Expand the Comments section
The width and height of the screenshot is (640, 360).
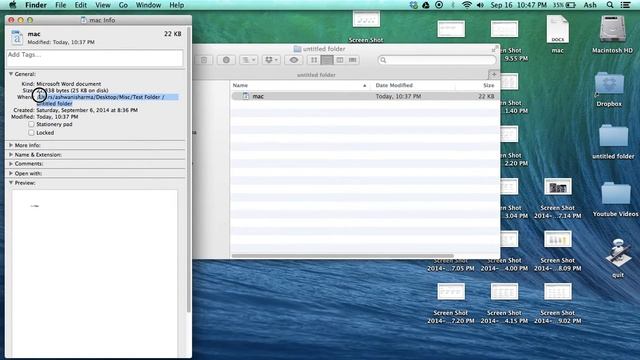(11, 164)
